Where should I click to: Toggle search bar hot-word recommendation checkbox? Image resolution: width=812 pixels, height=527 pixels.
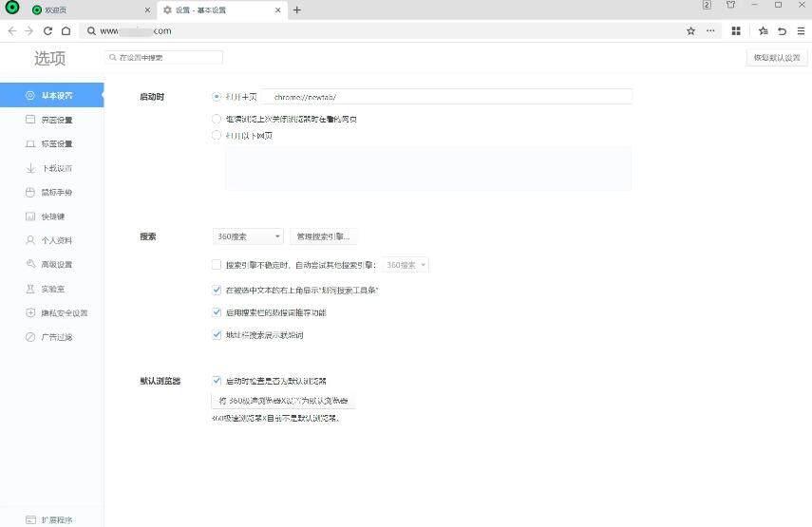[x=217, y=312]
